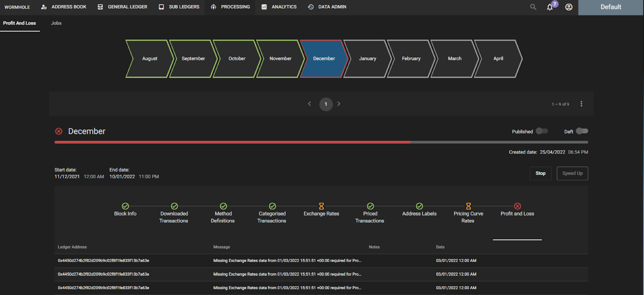Image resolution: width=644 pixels, height=295 pixels.
Task: Select the January period chevron
Action: [368, 59]
